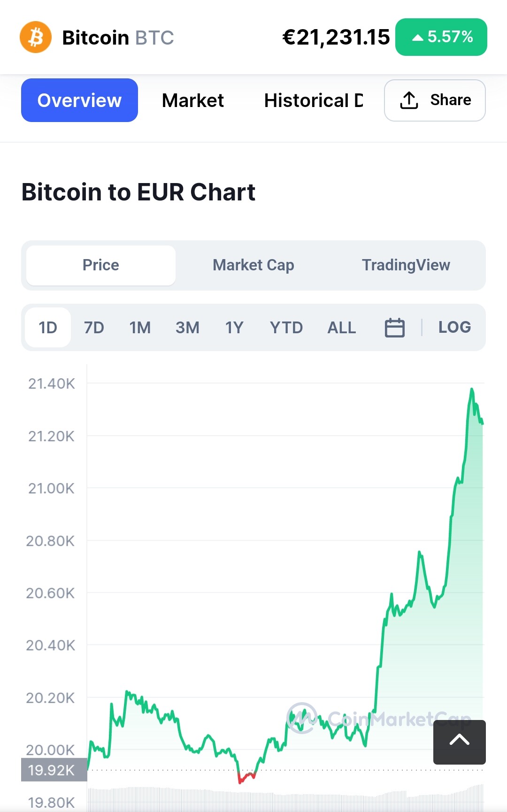Switch to the Historical Data tab
Viewport: 507px width, 812px height.
[x=313, y=100]
